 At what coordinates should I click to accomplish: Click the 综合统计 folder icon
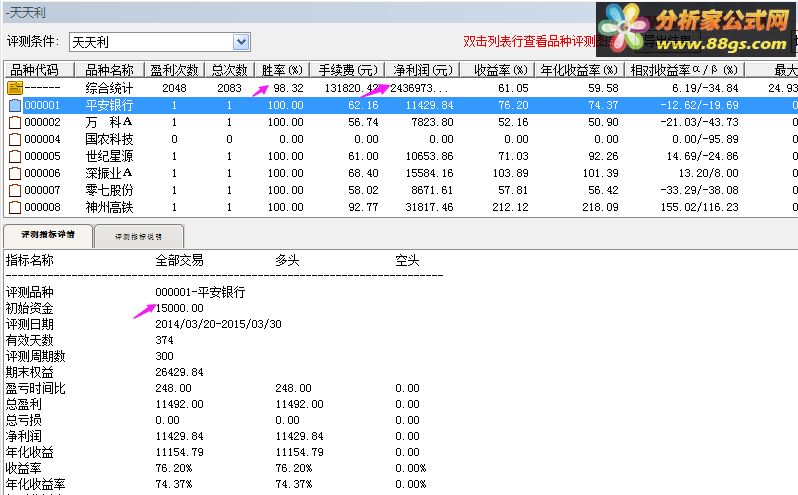pyautogui.click(x=15, y=88)
